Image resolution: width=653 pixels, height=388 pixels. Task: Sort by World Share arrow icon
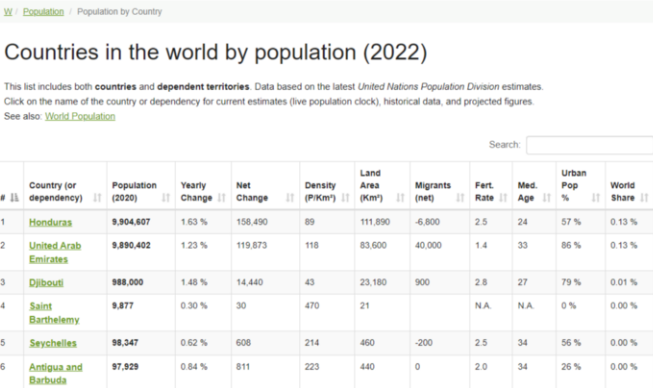[644, 197]
